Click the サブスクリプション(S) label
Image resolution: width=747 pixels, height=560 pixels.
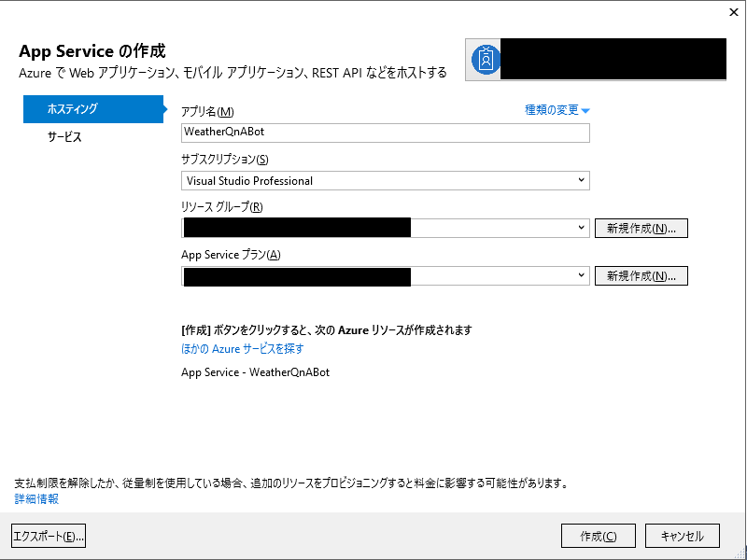[225, 159]
